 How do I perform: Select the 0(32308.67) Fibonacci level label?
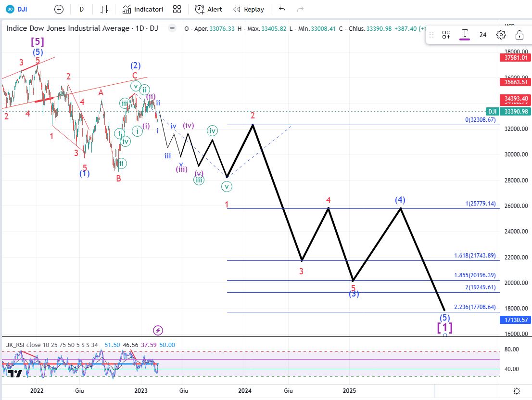pyautogui.click(x=480, y=120)
